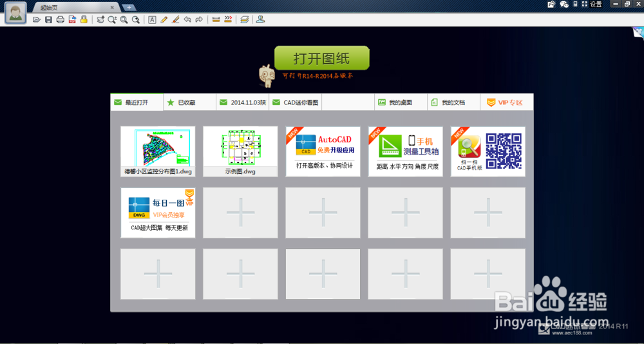The width and height of the screenshot is (644, 344).
Task: Switch to the 我的桌面 tab
Action: click(x=401, y=102)
